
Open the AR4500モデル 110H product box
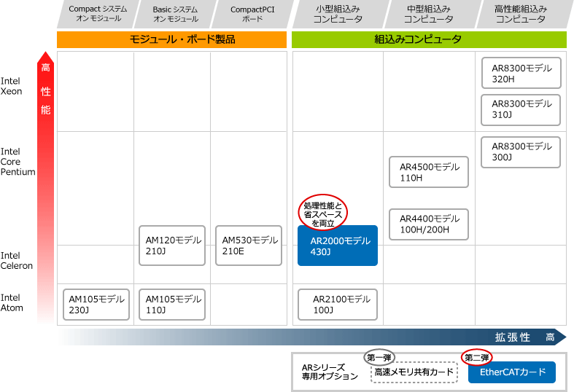coord(429,172)
